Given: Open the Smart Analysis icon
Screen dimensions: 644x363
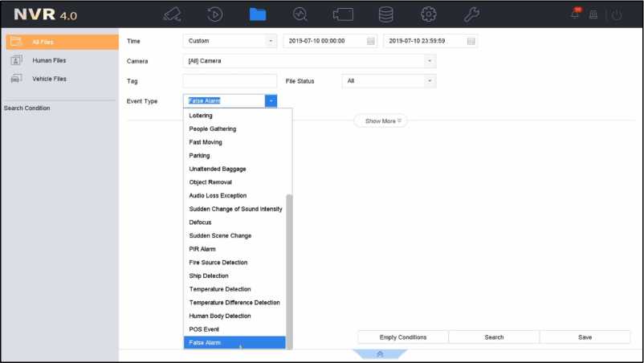Looking at the screenshot, I should point(300,14).
